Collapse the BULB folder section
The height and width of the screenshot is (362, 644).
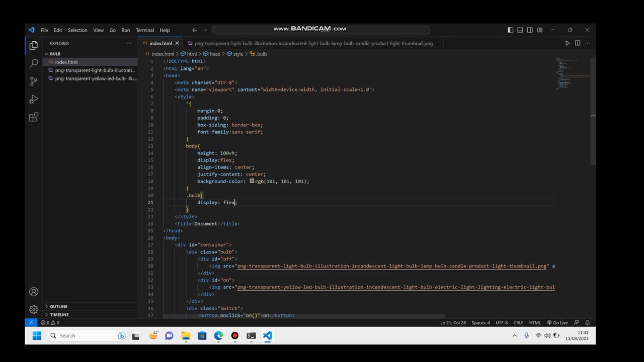click(90, 54)
